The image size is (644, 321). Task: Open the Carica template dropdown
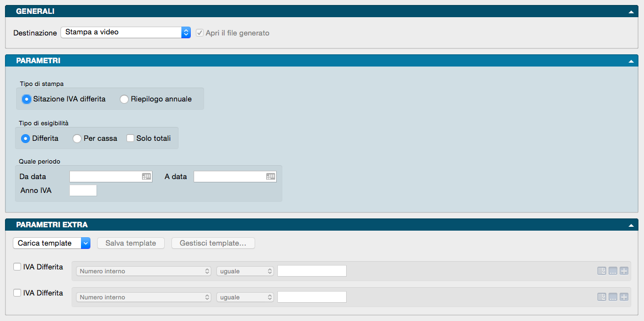pyautogui.click(x=52, y=243)
